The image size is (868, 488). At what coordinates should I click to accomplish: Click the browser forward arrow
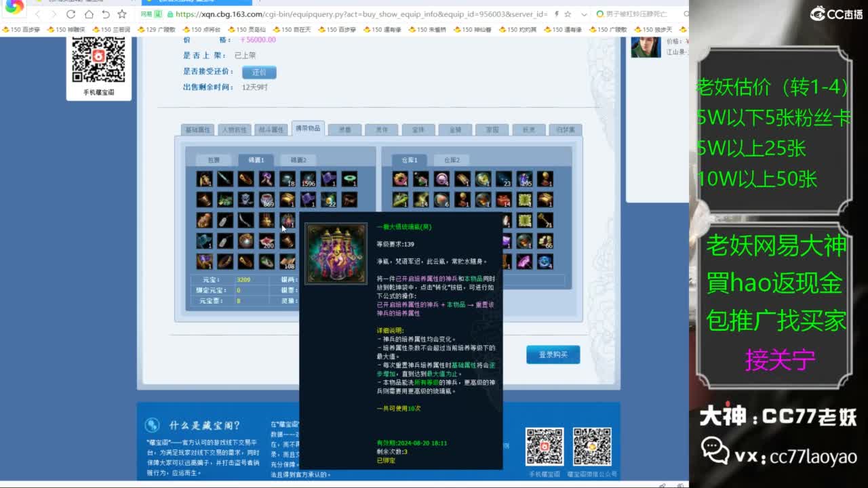pos(54,14)
